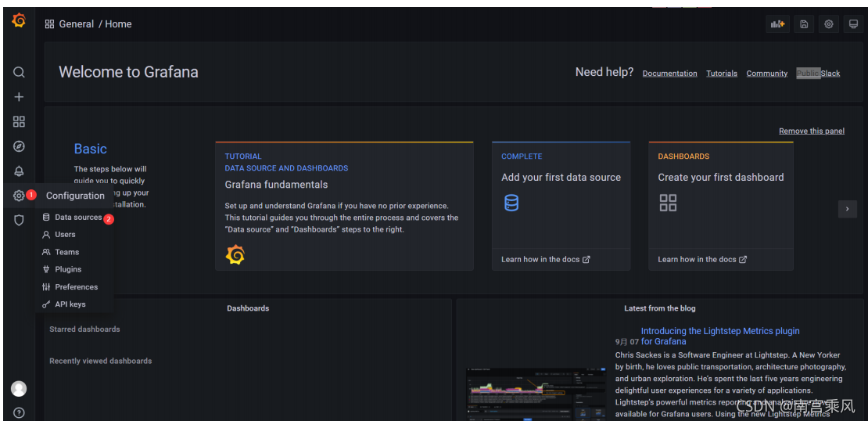Click the Starred dashboards heading
This screenshot has width=868, height=421.
(84, 329)
